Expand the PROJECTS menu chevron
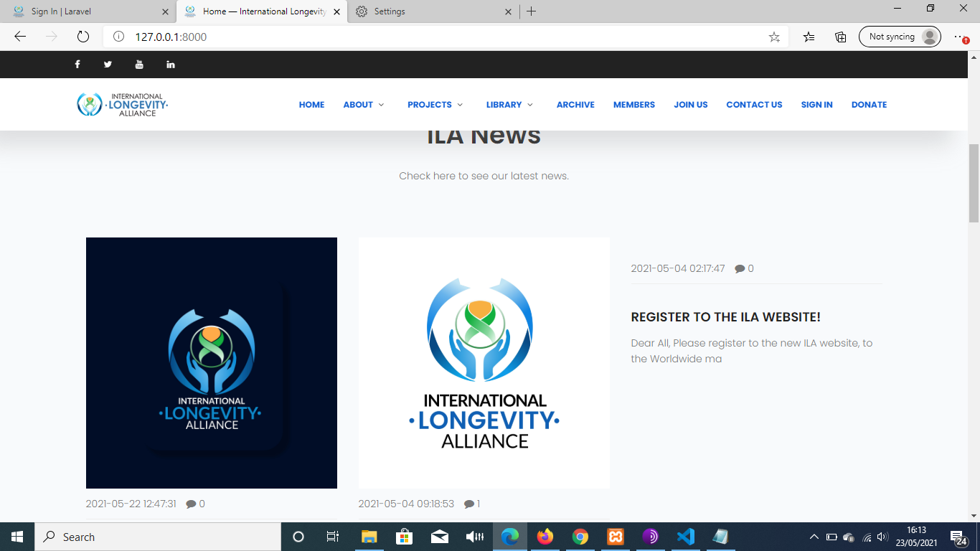Image resolution: width=980 pixels, height=551 pixels. coord(460,105)
